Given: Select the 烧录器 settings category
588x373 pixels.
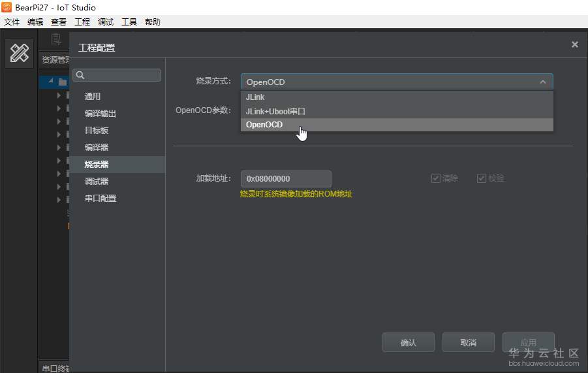Looking at the screenshot, I should point(117,165).
